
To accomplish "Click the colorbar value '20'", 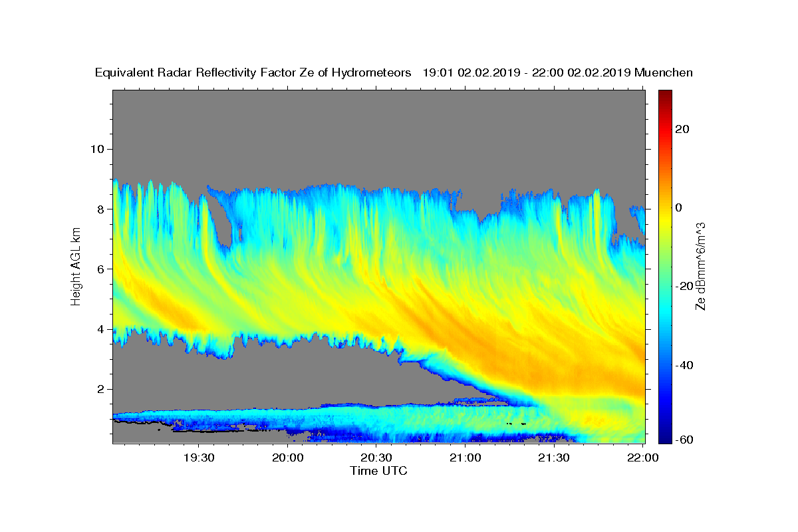I will coord(683,129).
